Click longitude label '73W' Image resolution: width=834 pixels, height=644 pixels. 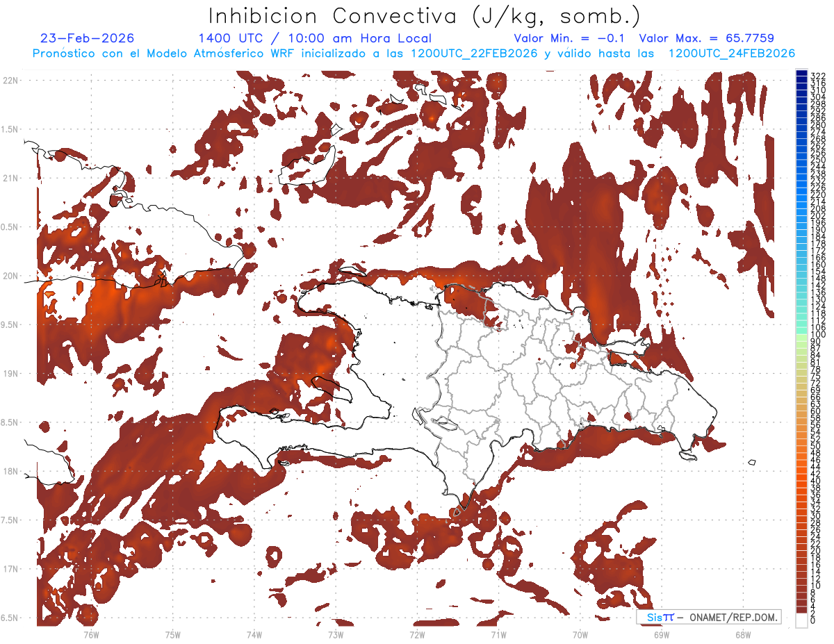pyautogui.click(x=336, y=634)
